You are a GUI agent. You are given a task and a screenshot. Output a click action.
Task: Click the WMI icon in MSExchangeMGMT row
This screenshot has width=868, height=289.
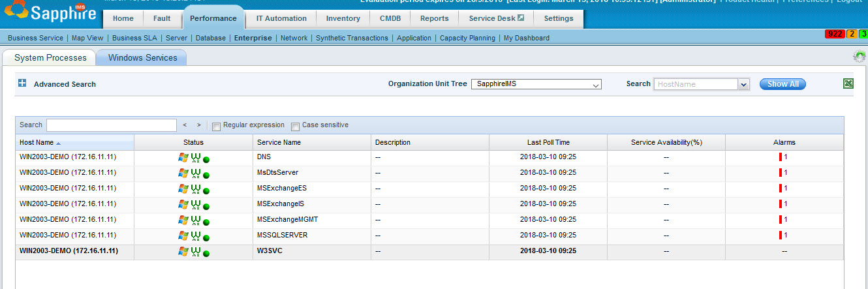(x=195, y=220)
